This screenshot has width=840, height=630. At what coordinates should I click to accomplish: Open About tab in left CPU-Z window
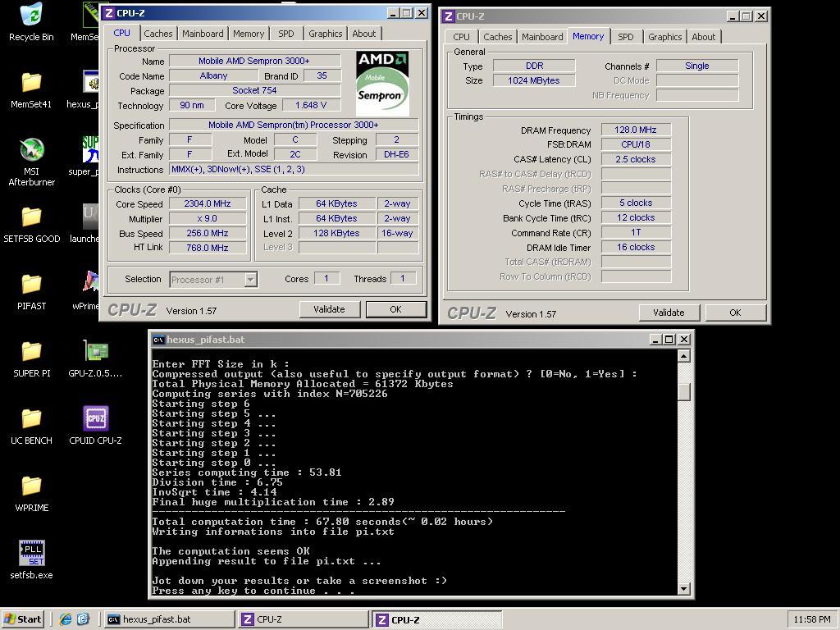[x=363, y=33]
